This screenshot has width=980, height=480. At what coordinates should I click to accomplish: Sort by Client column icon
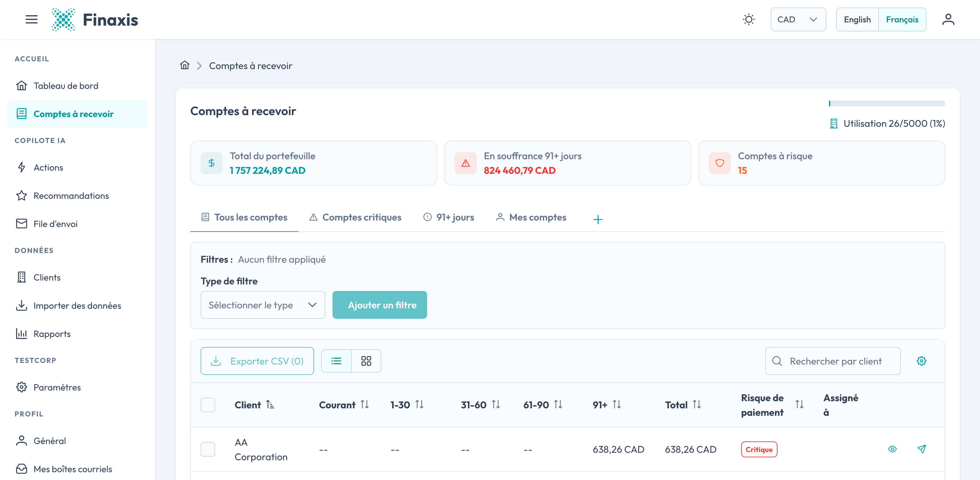tap(270, 404)
